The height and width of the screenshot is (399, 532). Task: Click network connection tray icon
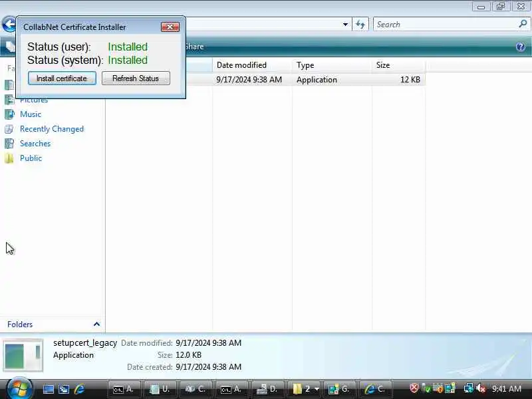coord(469,388)
